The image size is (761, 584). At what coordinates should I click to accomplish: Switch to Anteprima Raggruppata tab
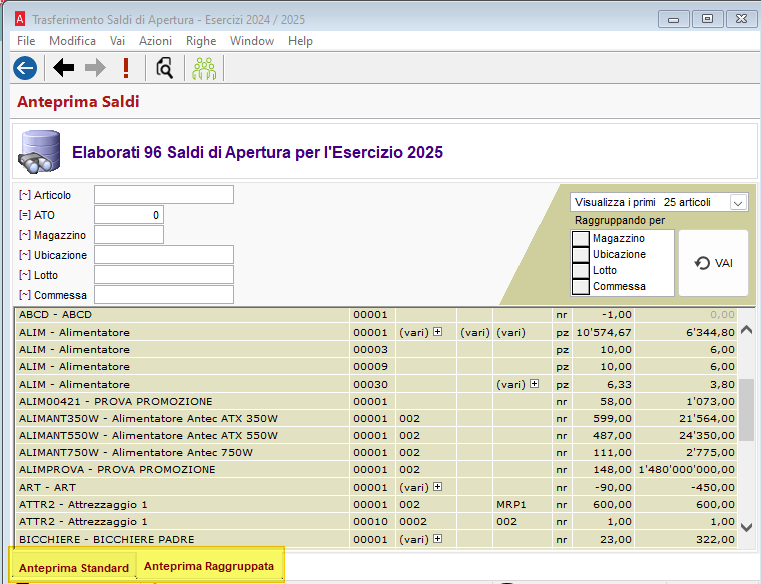(x=209, y=566)
